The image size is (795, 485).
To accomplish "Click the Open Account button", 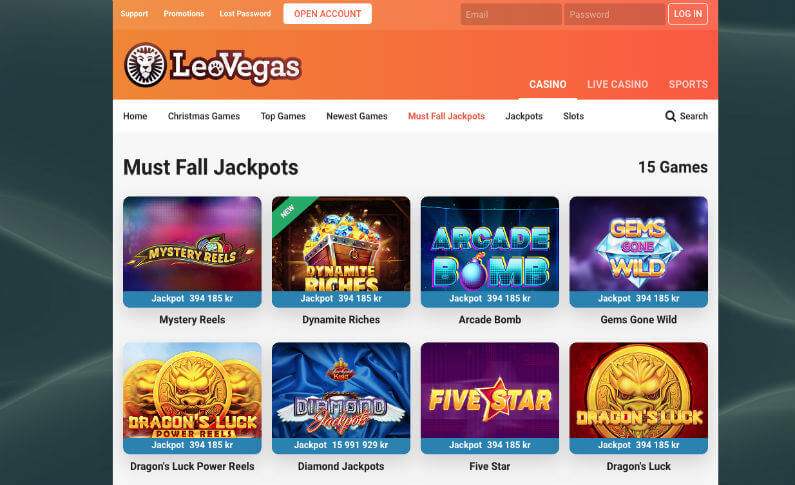I will point(328,14).
